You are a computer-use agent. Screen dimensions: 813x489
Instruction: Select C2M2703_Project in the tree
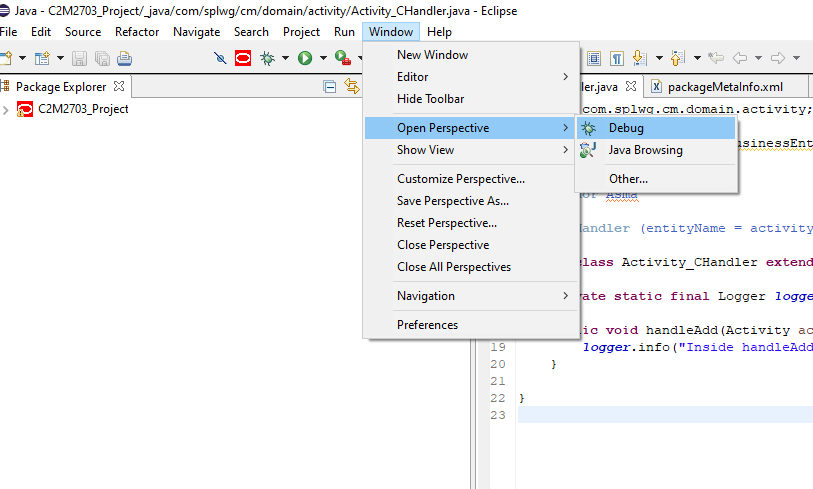[83, 109]
